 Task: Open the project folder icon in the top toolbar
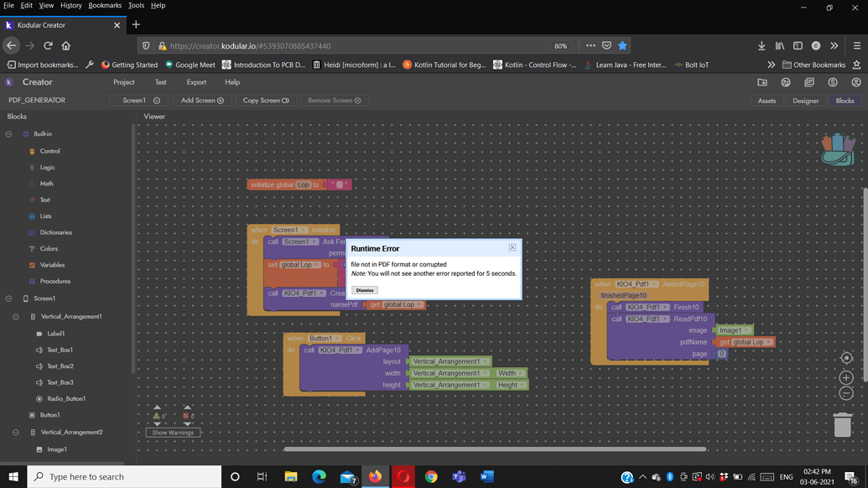762,81
